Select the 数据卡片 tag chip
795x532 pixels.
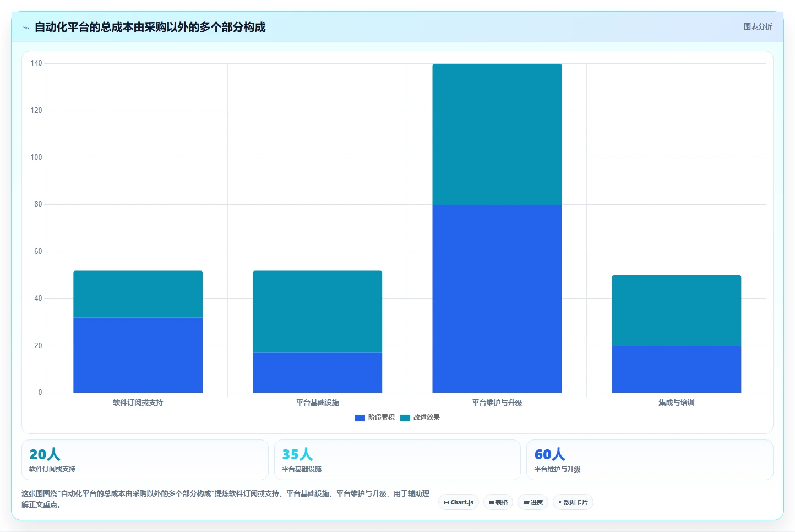[573, 502]
